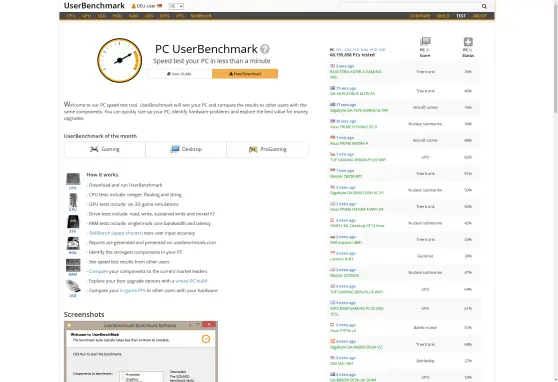The height and width of the screenshot is (382, 558).
Task: Click the DEU-User account link
Action: pyautogui.click(x=146, y=6)
